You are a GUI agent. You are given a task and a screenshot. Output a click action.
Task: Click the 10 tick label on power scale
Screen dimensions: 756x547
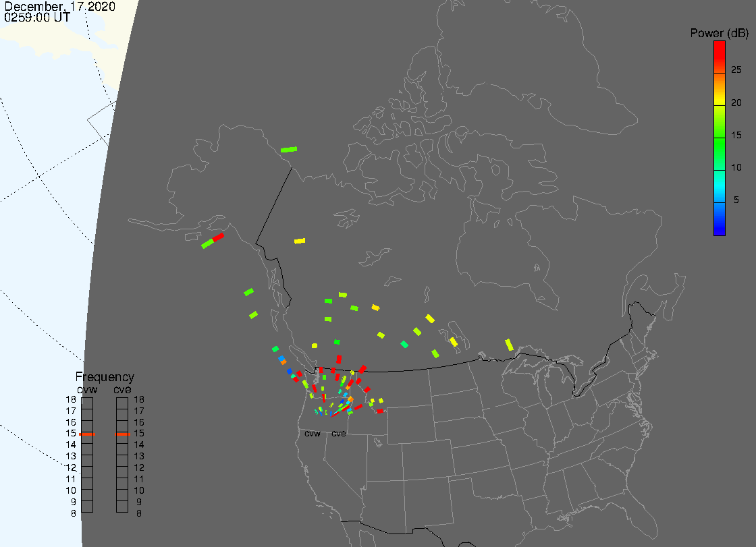736,167
